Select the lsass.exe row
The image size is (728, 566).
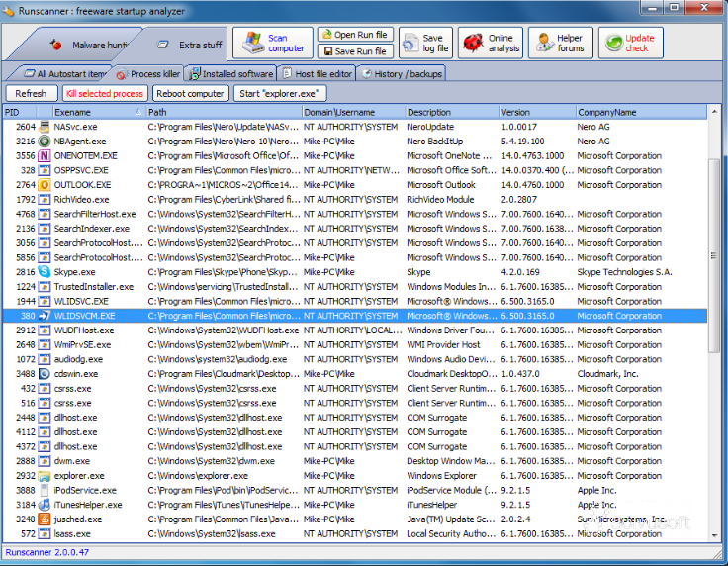(x=355, y=533)
